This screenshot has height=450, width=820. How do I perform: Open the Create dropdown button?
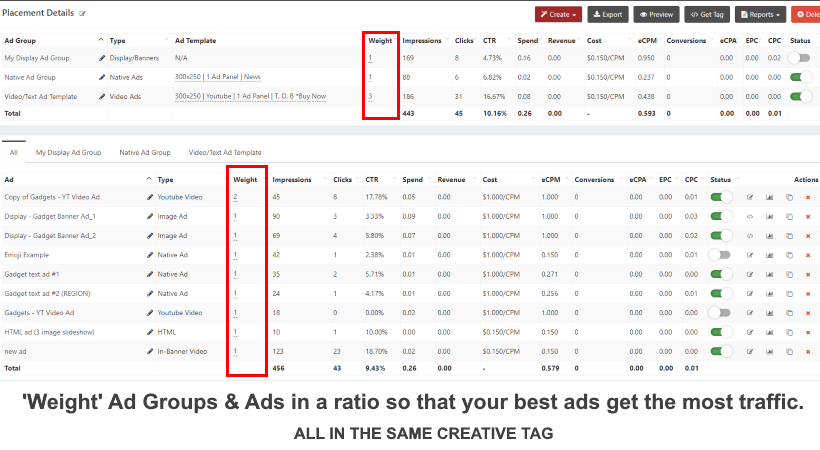tap(558, 15)
